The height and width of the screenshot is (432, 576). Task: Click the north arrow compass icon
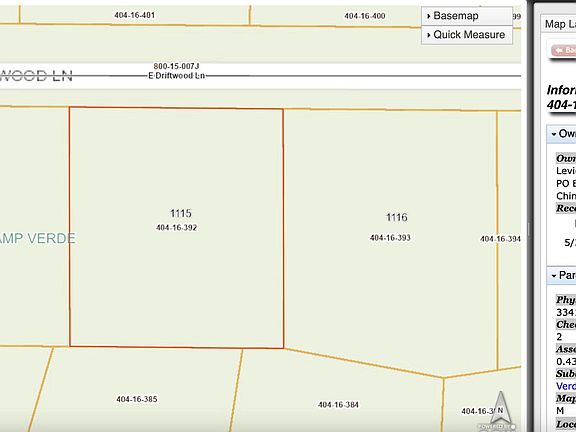click(500, 409)
